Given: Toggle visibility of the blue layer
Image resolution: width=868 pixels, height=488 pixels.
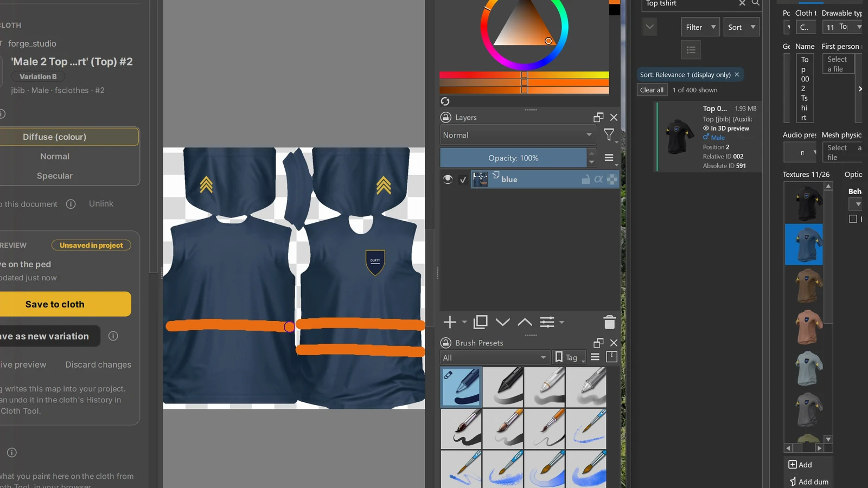Looking at the screenshot, I should (448, 179).
